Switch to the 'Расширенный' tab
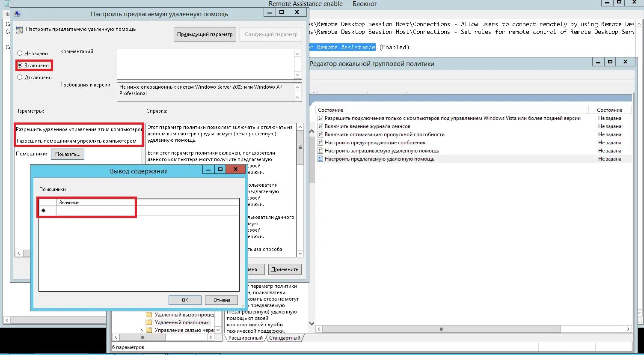 tap(246, 338)
